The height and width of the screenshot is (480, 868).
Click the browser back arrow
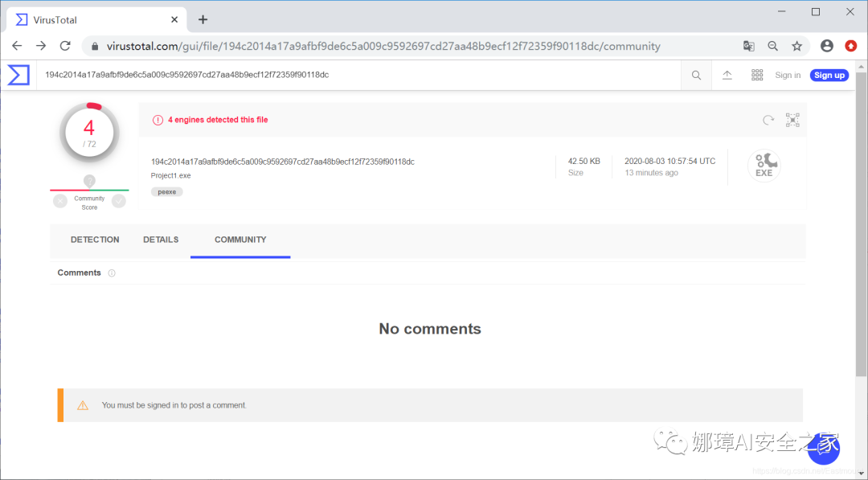(17, 46)
